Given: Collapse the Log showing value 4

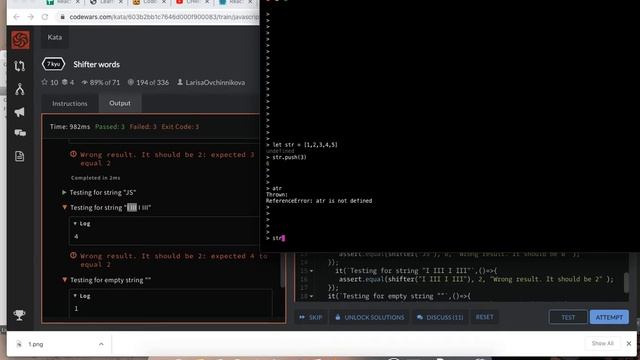Looking at the screenshot, I should (x=75, y=223).
